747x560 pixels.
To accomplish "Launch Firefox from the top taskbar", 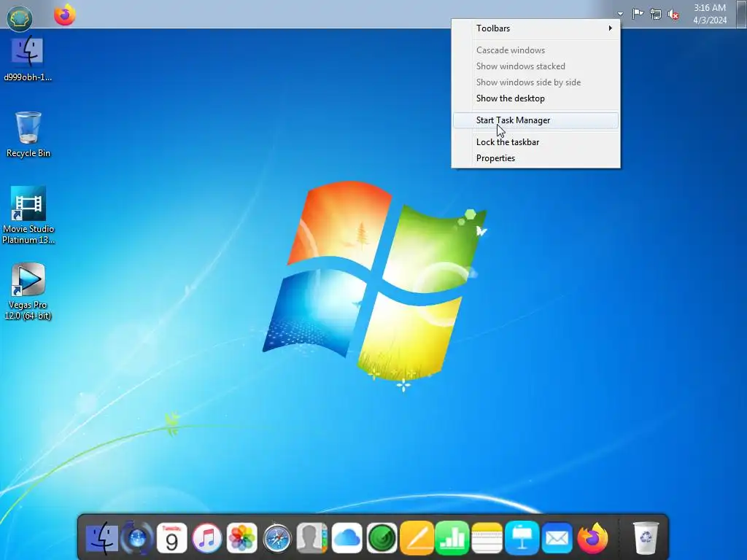I will pyautogui.click(x=65, y=15).
